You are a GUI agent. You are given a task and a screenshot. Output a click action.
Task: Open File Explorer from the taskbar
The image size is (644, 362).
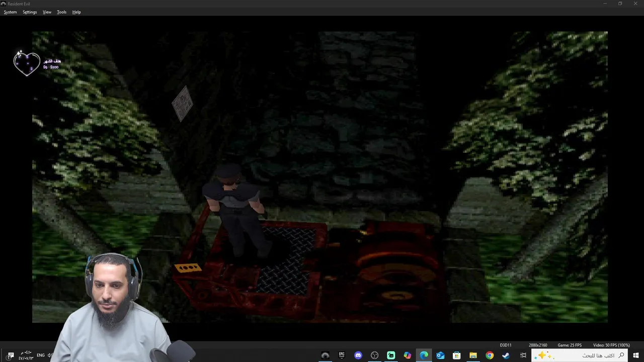tap(473, 355)
